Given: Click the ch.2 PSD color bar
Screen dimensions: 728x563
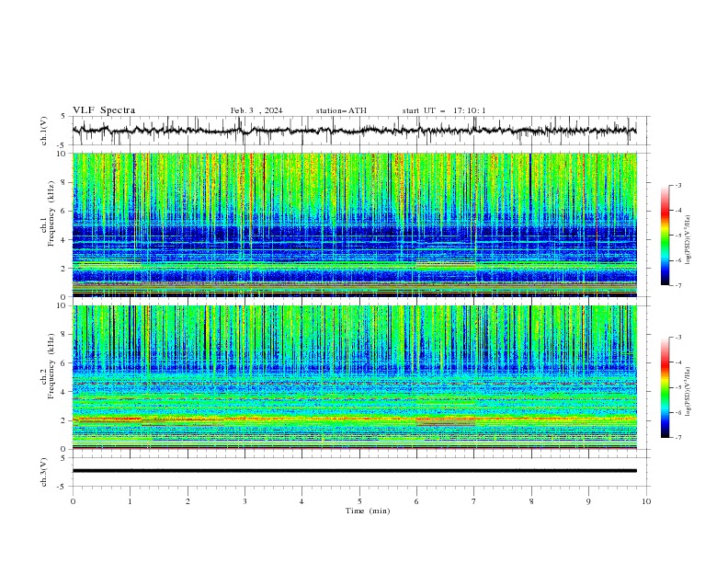Looking at the screenshot, I should (x=665, y=387).
